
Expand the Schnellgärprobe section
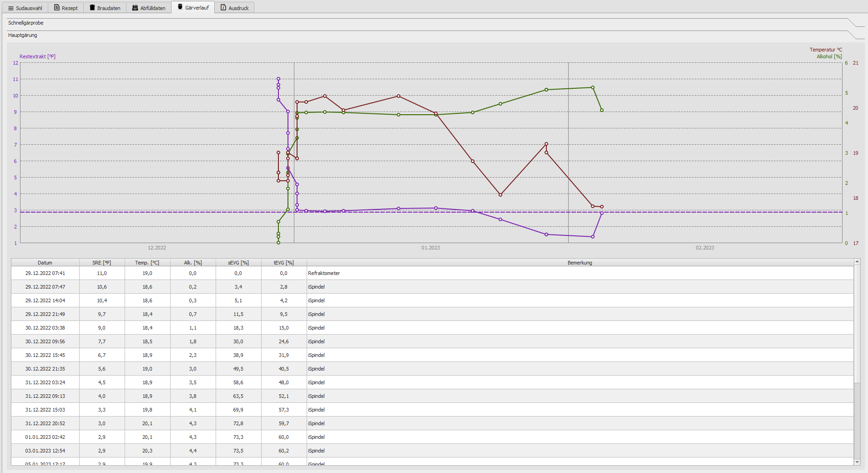coord(26,23)
